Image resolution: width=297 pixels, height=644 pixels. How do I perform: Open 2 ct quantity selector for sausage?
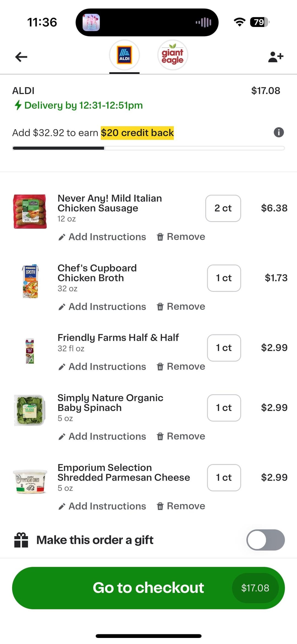(223, 208)
